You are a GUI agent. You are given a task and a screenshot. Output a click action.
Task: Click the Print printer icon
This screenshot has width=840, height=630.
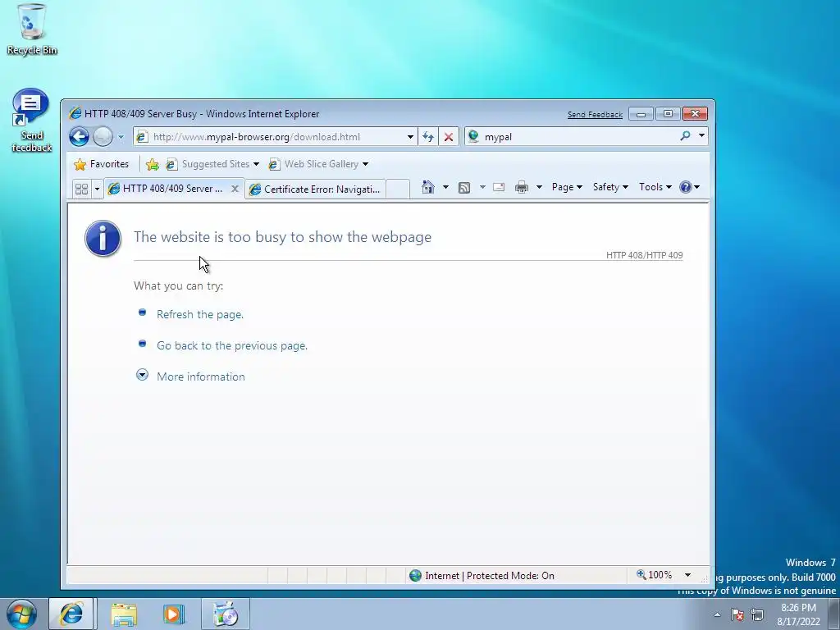[521, 187]
